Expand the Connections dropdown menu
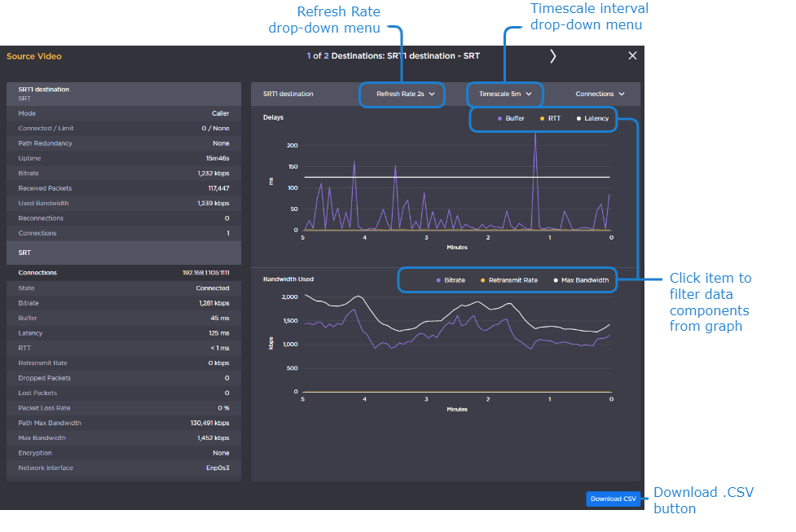Screen dimensions: 796x532 [600, 95]
